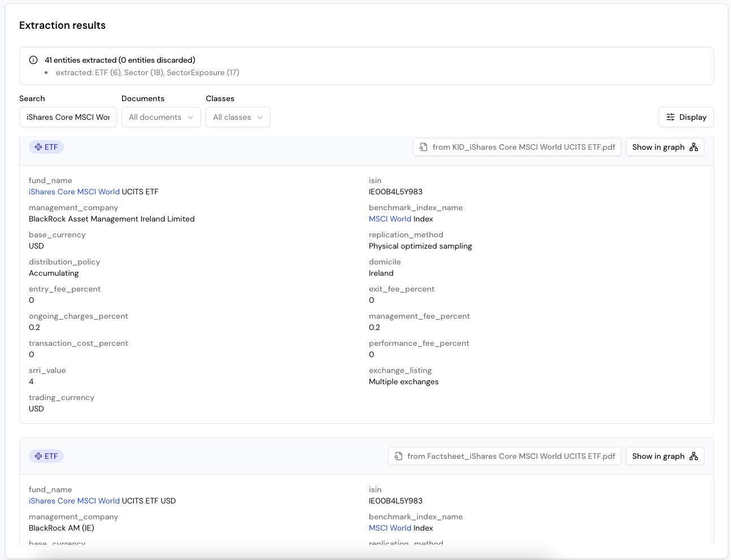Click highlighted iShares Core MSCI World in first card
The image size is (731, 560).
[74, 192]
